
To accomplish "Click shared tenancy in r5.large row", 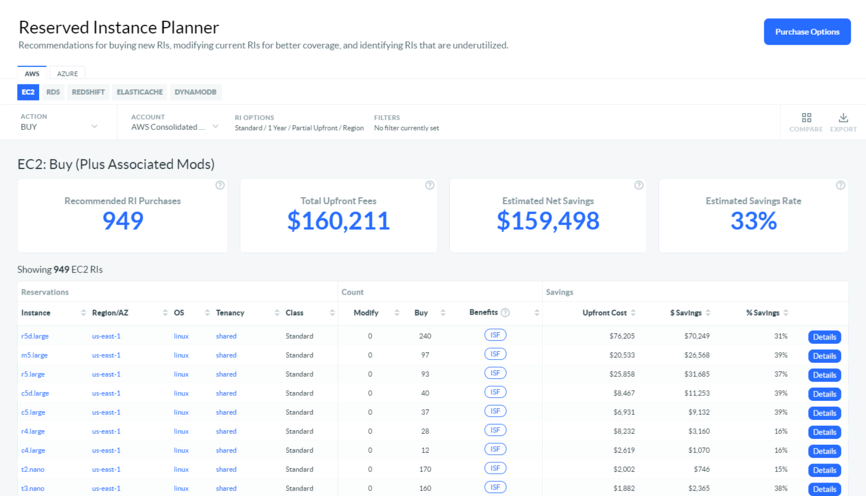I will [x=226, y=374].
